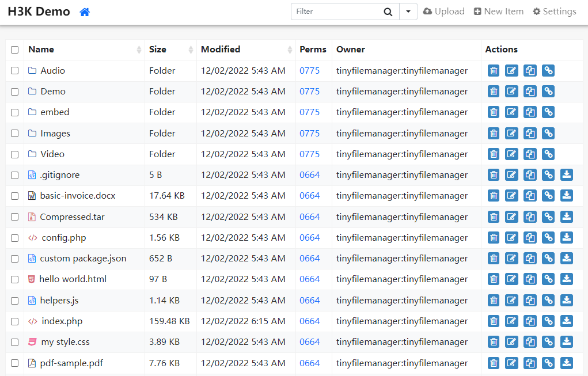The width and height of the screenshot is (588, 376).
Task: Click inside the Filter text field
Action: point(337,12)
